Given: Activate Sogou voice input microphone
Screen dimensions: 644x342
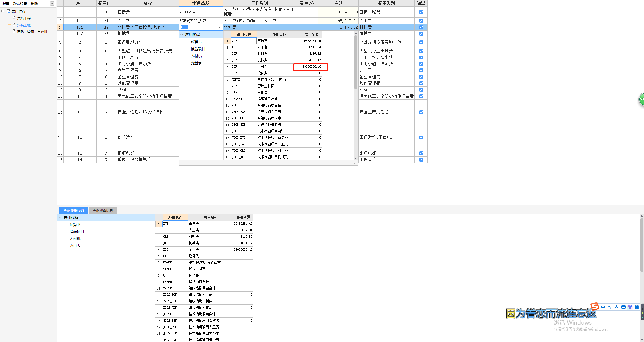Looking at the screenshot, I should coord(617,307).
